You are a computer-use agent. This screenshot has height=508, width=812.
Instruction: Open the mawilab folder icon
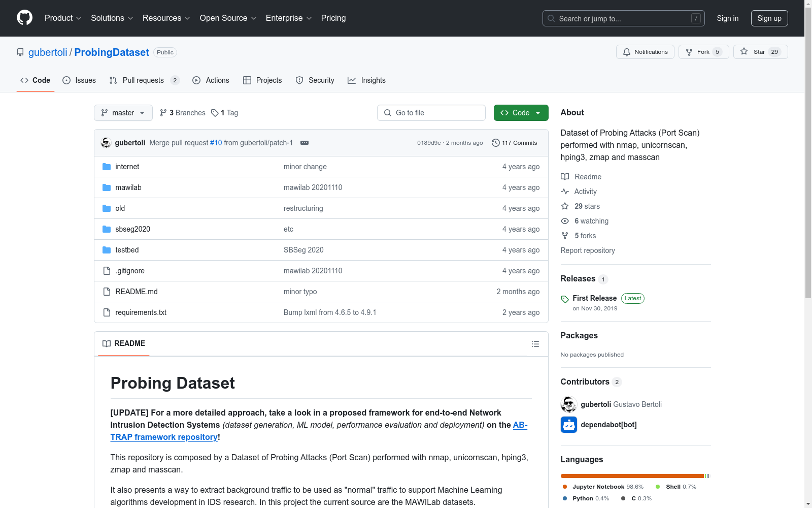107,187
